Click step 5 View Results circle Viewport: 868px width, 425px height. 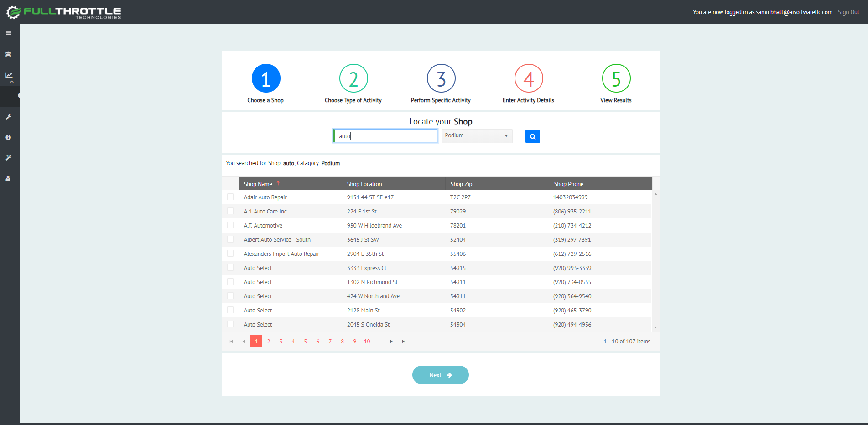(x=616, y=78)
